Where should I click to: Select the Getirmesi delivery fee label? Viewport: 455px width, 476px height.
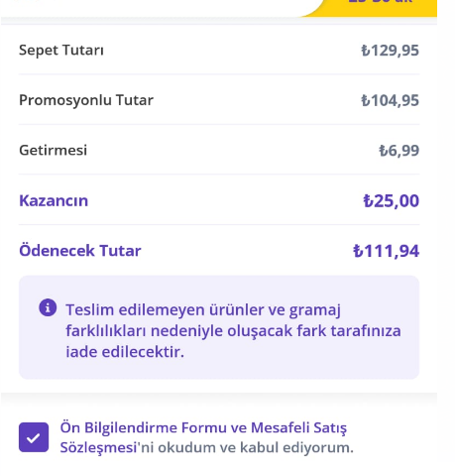[x=54, y=150]
